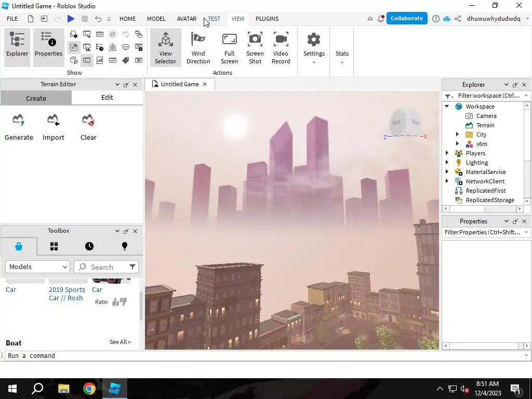
Task: Open the FILE menu
Action: [x=12, y=19]
